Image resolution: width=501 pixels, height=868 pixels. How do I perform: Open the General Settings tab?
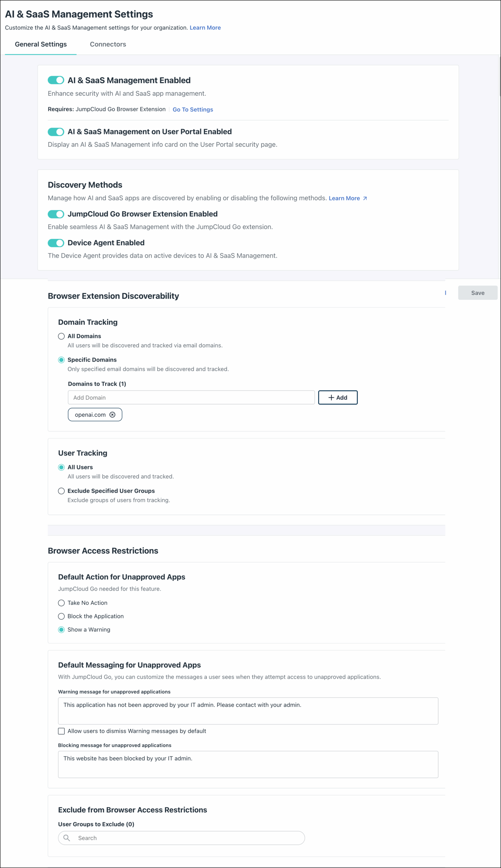[40, 44]
